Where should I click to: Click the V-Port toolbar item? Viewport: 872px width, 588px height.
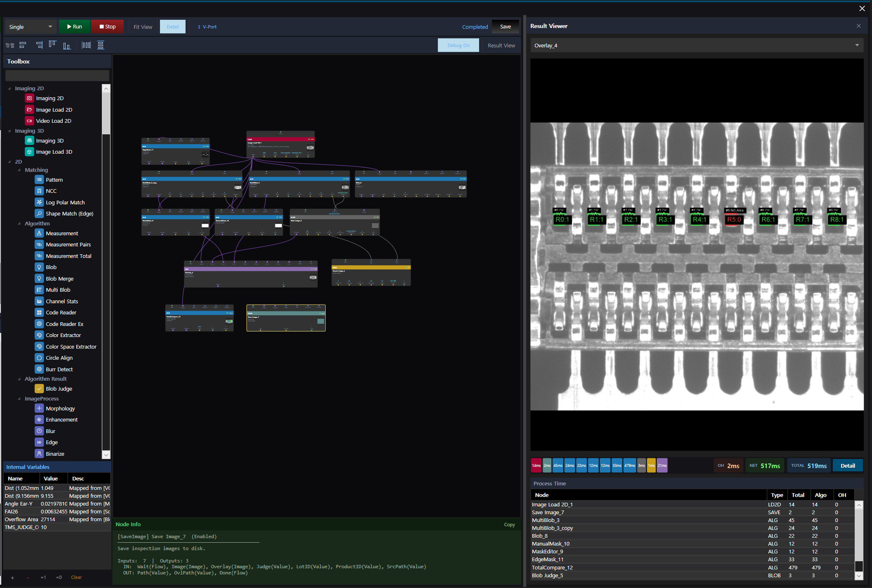pos(207,27)
